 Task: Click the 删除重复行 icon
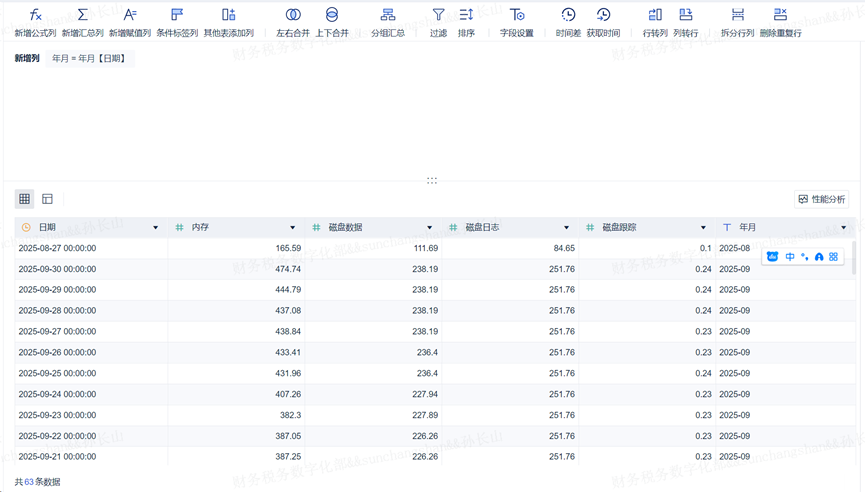coord(780,15)
